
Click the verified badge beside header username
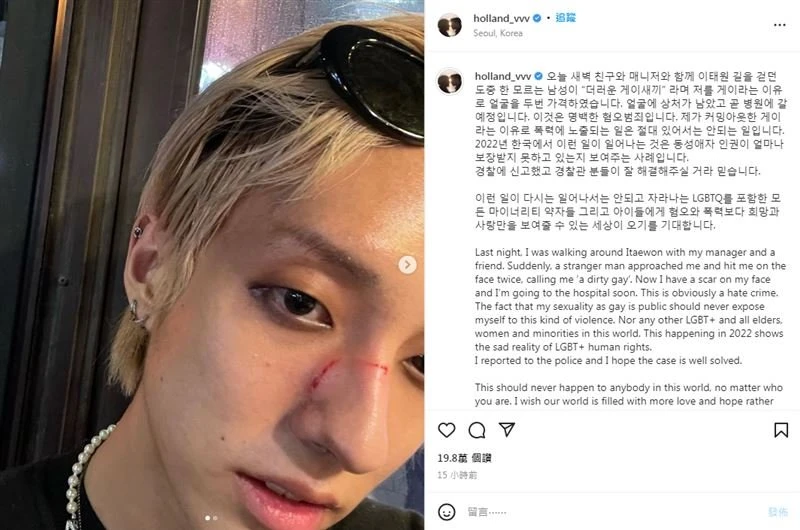coord(537,18)
